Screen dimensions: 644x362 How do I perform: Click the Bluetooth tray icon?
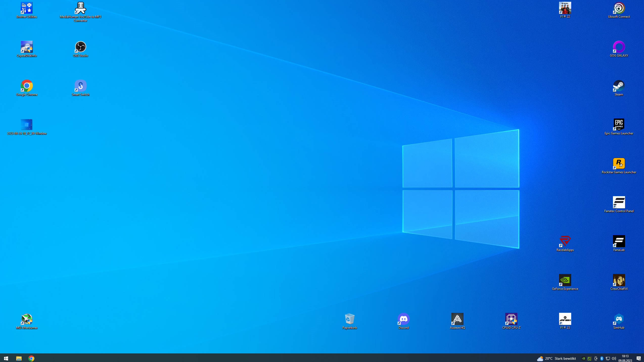coord(602,358)
